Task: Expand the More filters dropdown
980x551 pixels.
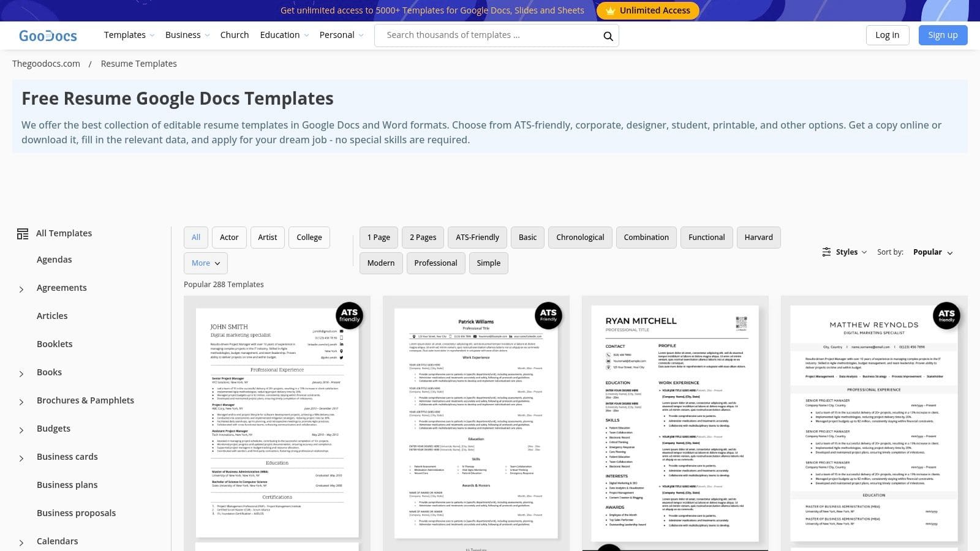Action: (205, 263)
